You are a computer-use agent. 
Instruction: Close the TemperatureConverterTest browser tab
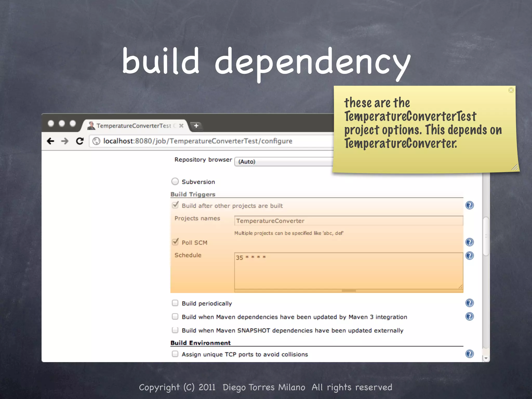pos(181,126)
